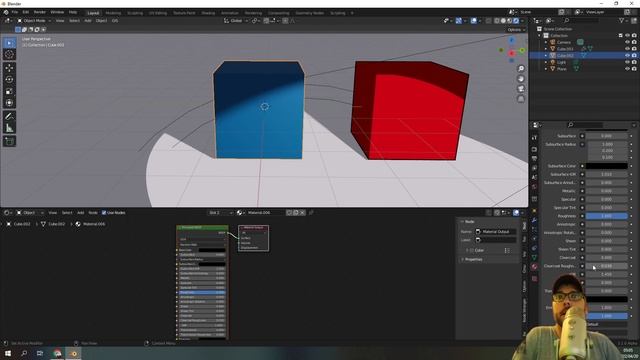Switch to the Animation workspace tab
The image size is (640, 360).
[229, 13]
